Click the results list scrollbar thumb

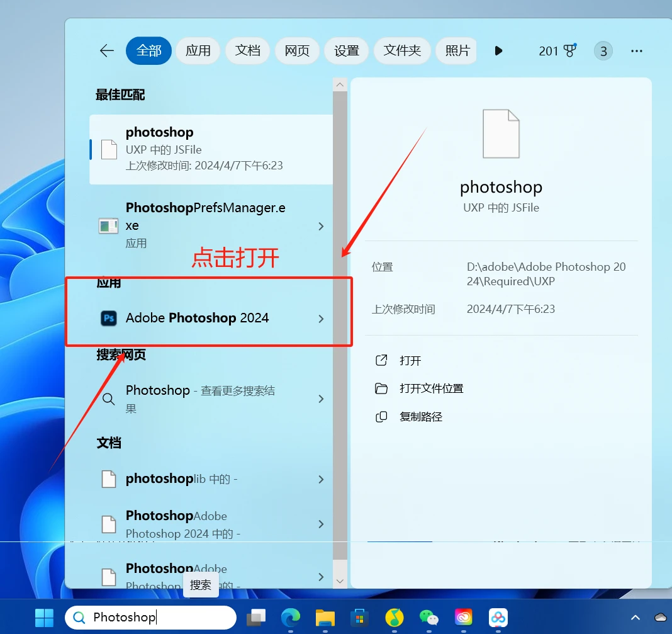[340, 326]
